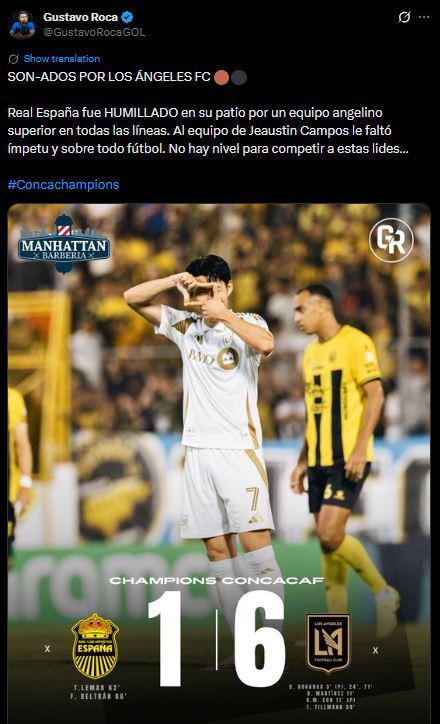The image size is (440, 724).
Task: Click the CHAMPIONS CONCACAF caption
Action: pos(217,580)
